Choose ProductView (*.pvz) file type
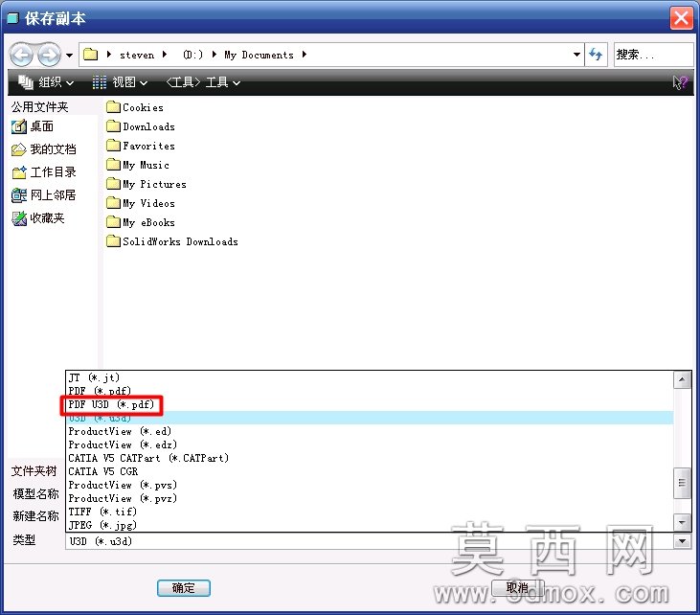Screen dimensions: 700x615 click(x=370, y=498)
